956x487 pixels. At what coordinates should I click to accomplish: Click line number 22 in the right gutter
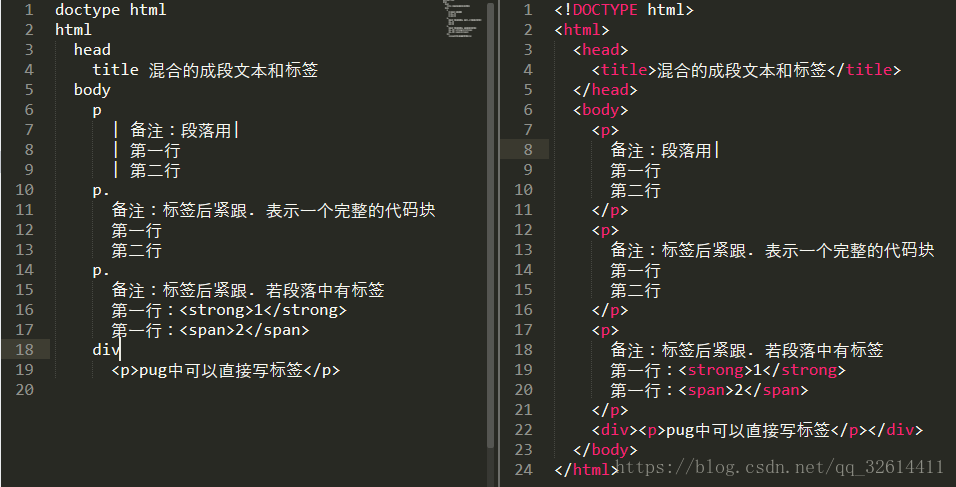[x=524, y=430]
